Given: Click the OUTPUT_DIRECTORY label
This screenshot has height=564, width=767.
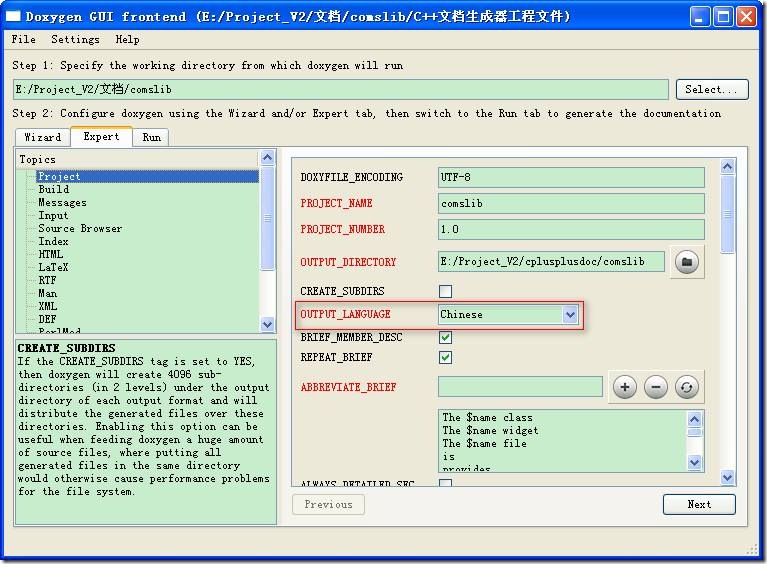Looking at the screenshot, I should click(348, 262).
